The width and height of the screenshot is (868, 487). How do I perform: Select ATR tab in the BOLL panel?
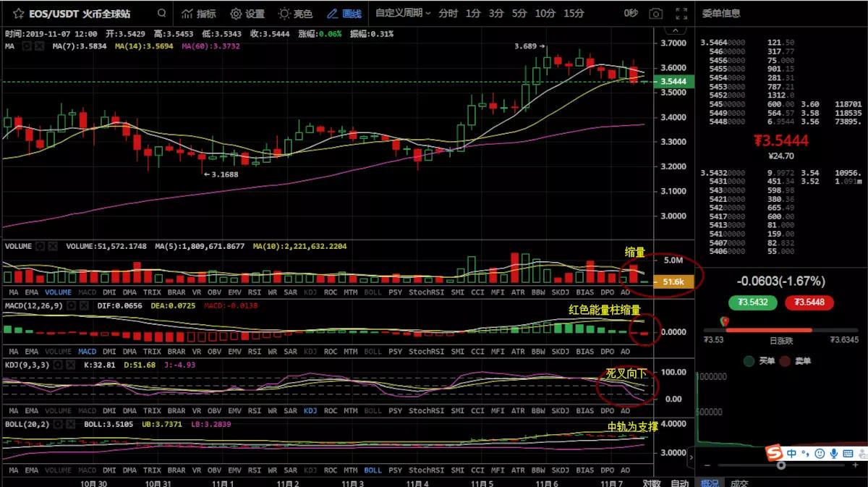click(518, 470)
